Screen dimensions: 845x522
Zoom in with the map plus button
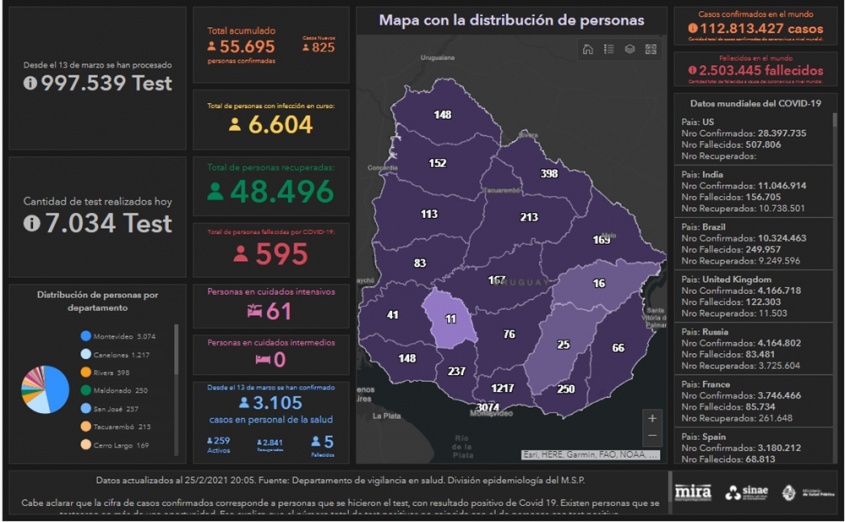point(652,418)
